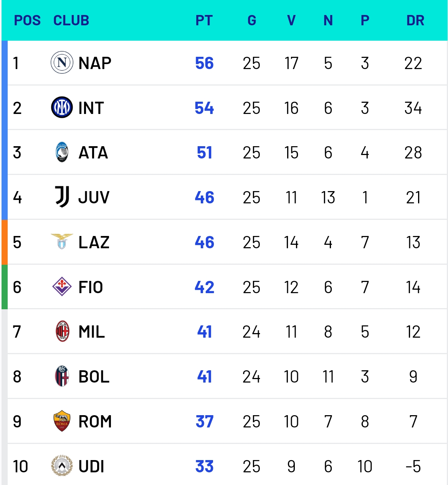
Task: Click Inter's 54 points value
Action: pos(204,108)
